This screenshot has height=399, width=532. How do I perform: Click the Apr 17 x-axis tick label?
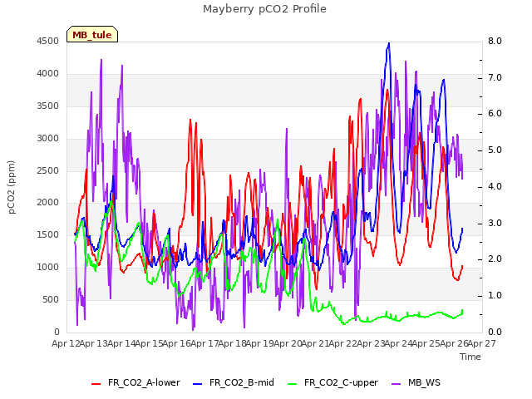pyautogui.click(x=204, y=343)
